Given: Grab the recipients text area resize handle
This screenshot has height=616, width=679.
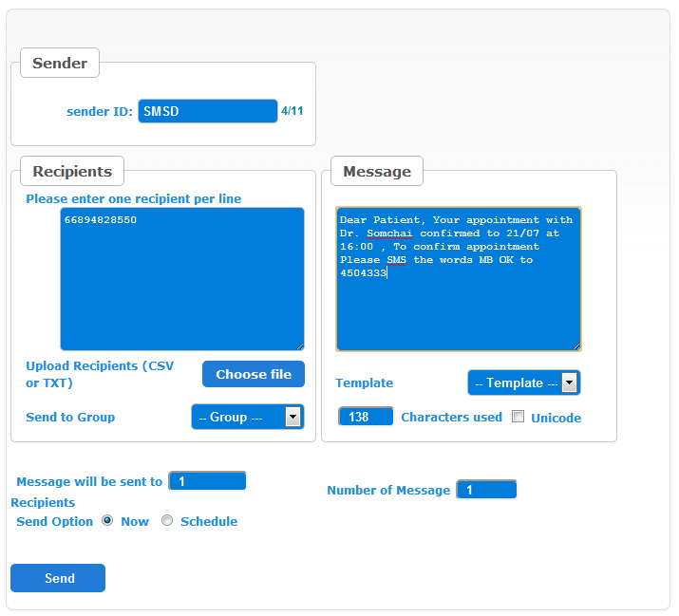Looking at the screenshot, I should 299,345.
